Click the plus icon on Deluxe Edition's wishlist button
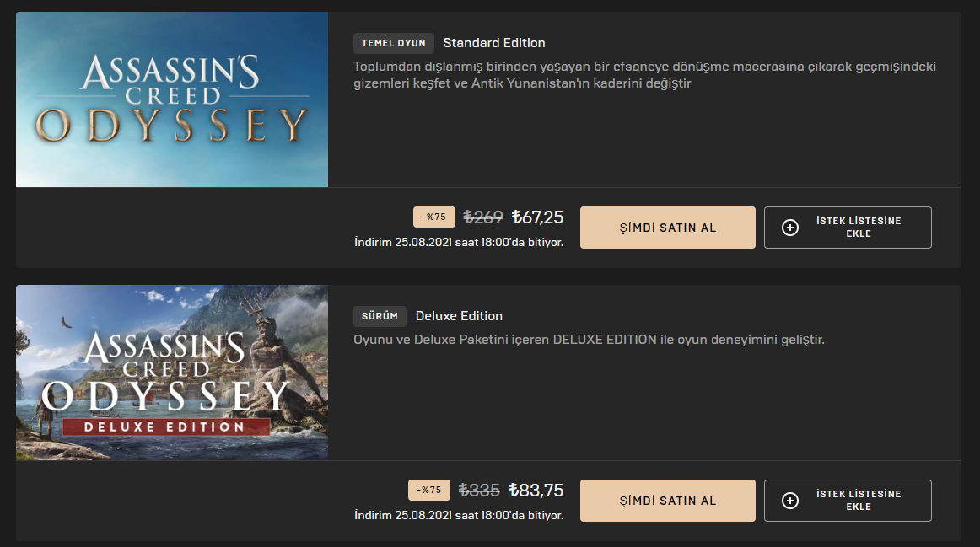The image size is (980, 547). [x=790, y=501]
